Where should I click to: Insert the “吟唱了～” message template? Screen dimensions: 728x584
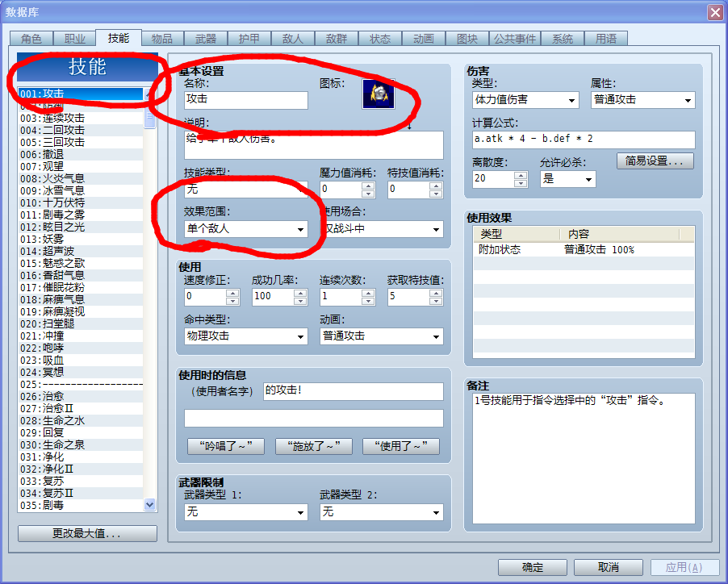pyautogui.click(x=226, y=446)
